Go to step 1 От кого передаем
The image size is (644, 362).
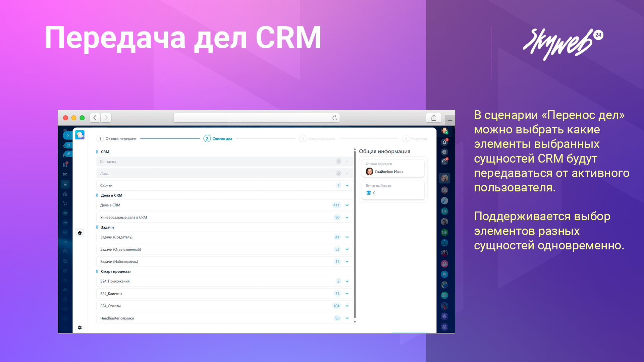coord(117,139)
